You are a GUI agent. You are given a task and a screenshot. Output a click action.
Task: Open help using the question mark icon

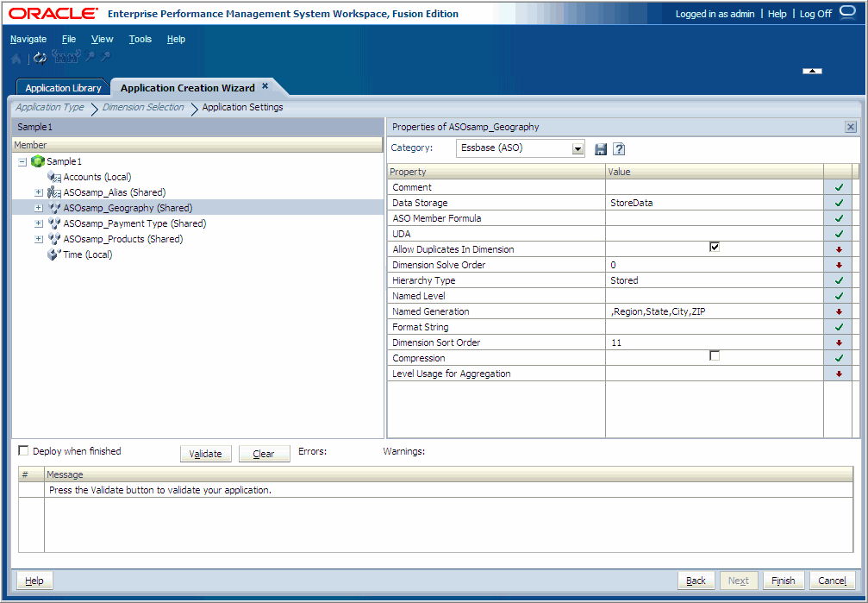click(x=618, y=148)
